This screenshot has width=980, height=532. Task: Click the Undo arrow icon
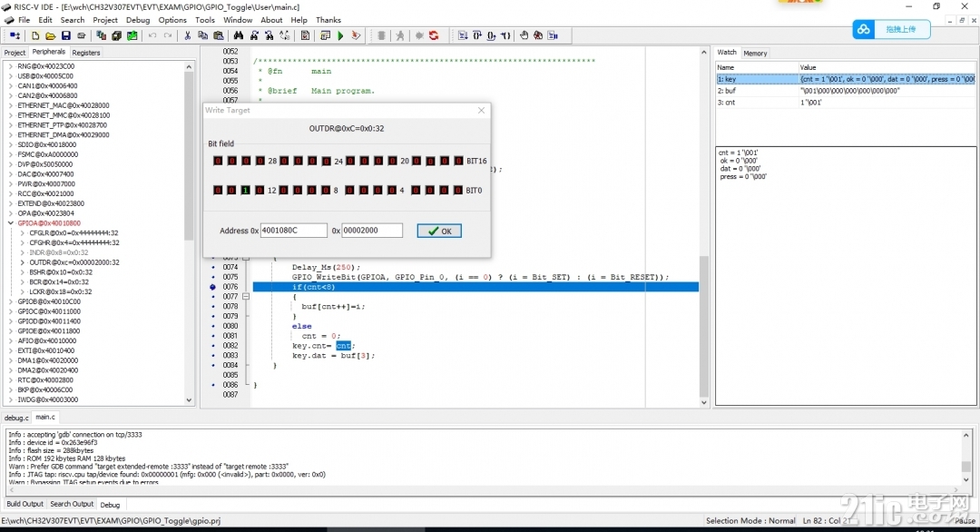[152, 35]
